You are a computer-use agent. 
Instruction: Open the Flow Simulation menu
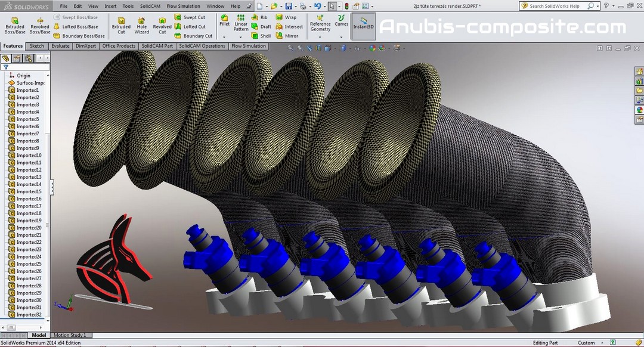[x=183, y=6]
